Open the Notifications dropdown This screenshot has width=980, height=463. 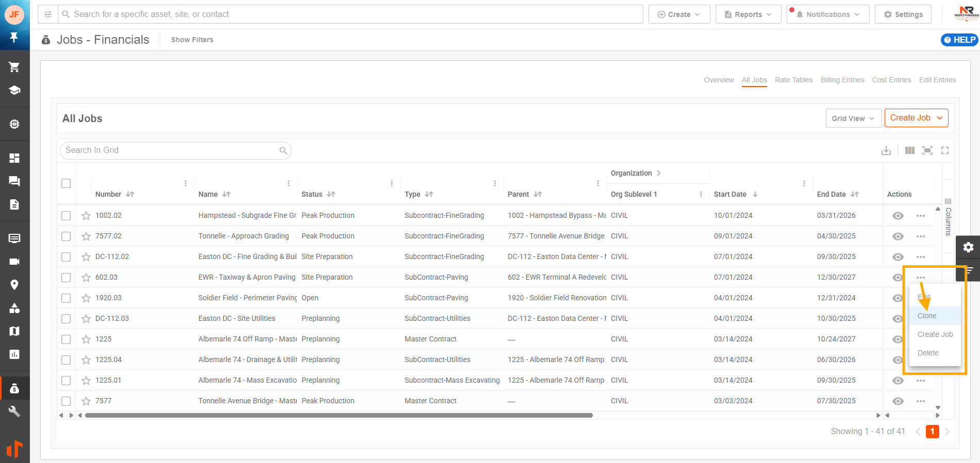point(828,14)
